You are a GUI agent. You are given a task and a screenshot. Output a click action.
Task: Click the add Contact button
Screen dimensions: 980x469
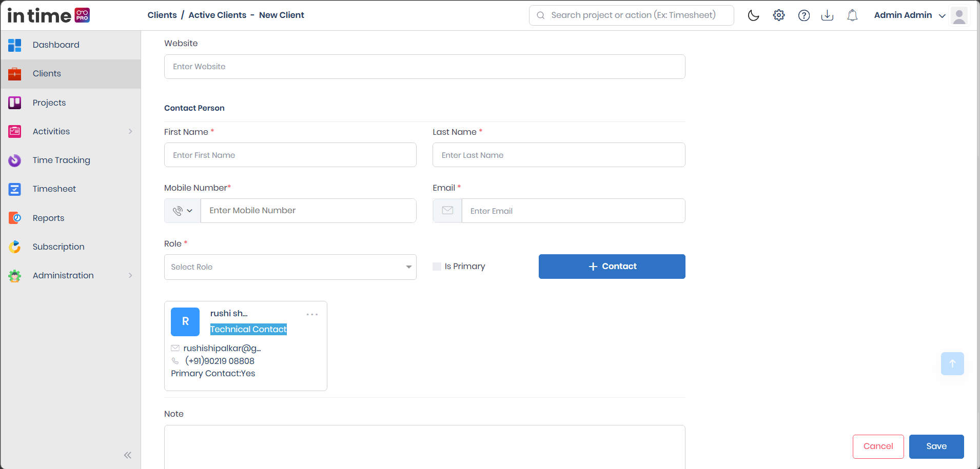tap(612, 267)
